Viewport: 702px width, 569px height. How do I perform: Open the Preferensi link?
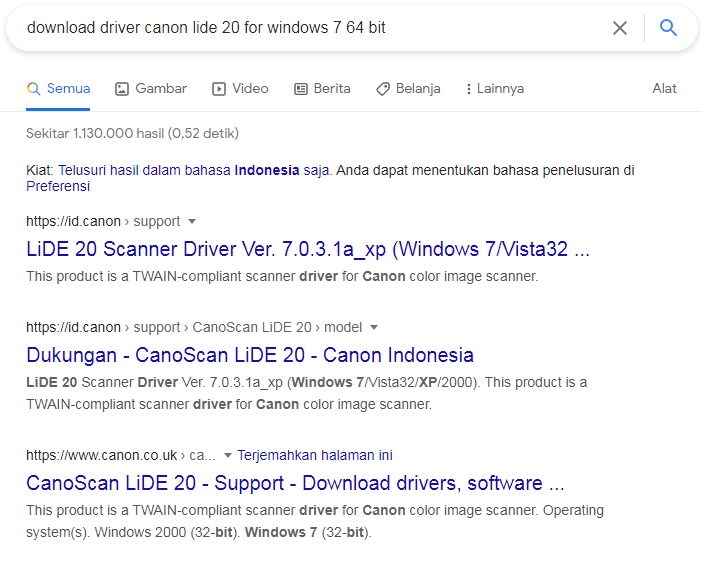58,186
